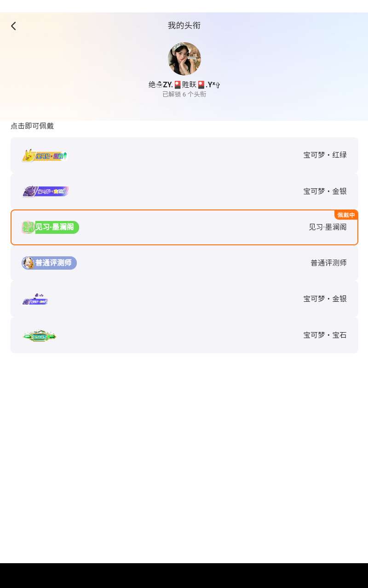Click the username under the avatar

click(184, 85)
